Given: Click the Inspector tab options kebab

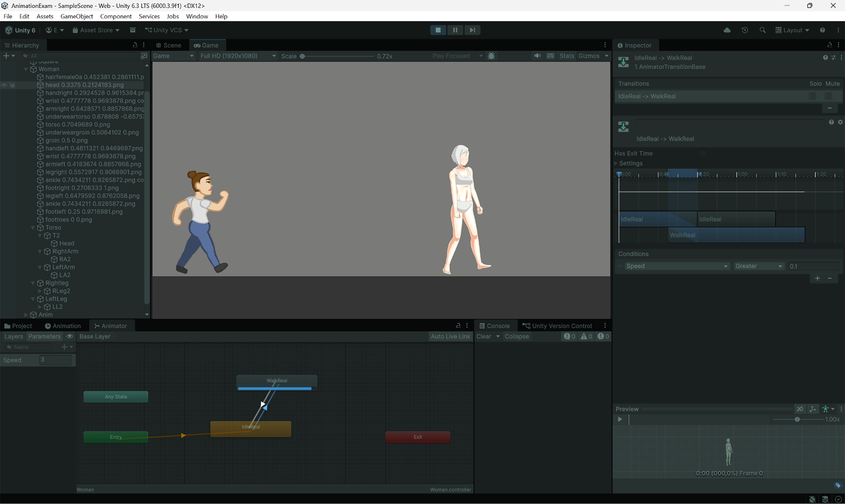Looking at the screenshot, I should click(x=839, y=45).
